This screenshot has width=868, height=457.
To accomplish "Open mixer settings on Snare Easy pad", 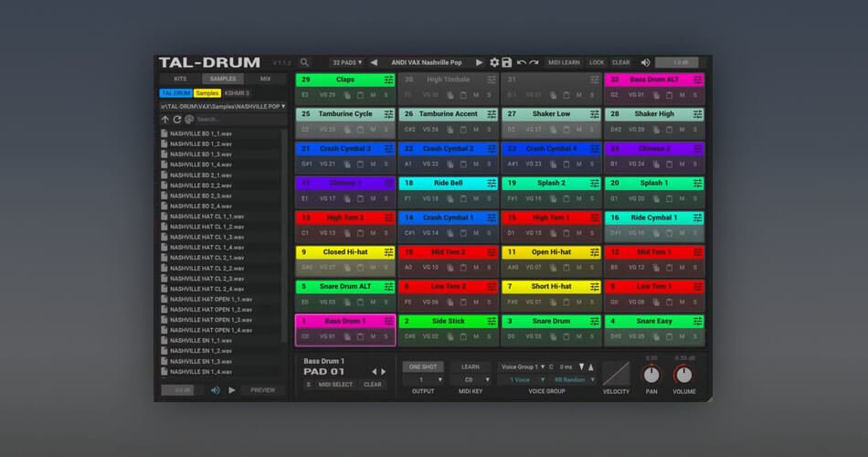I will click(x=697, y=322).
